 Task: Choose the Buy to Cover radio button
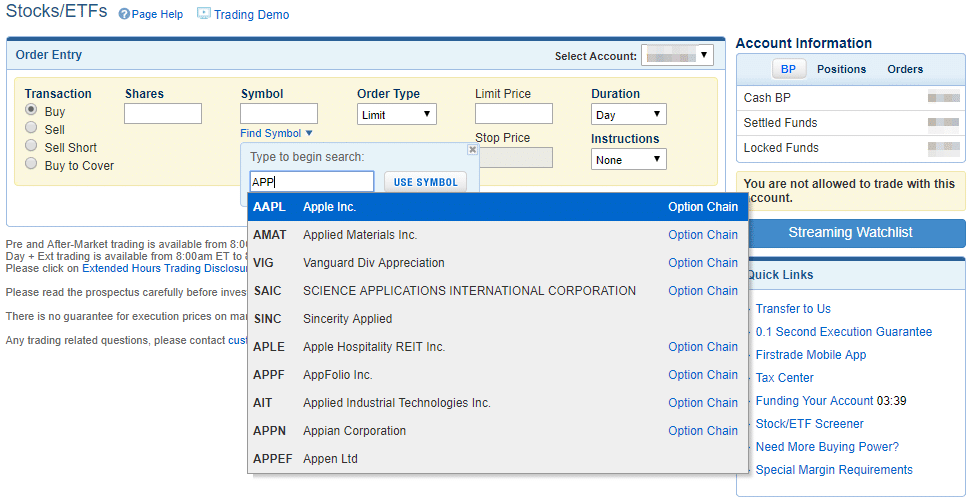[x=31, y=164]
